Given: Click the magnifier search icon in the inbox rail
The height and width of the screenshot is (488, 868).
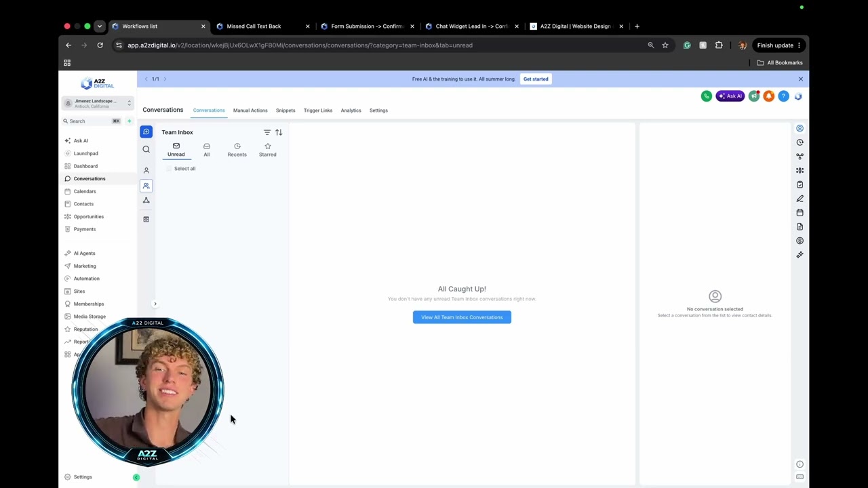Looking at the screenshot, I should pyautogui.click(x=146, y=149).
